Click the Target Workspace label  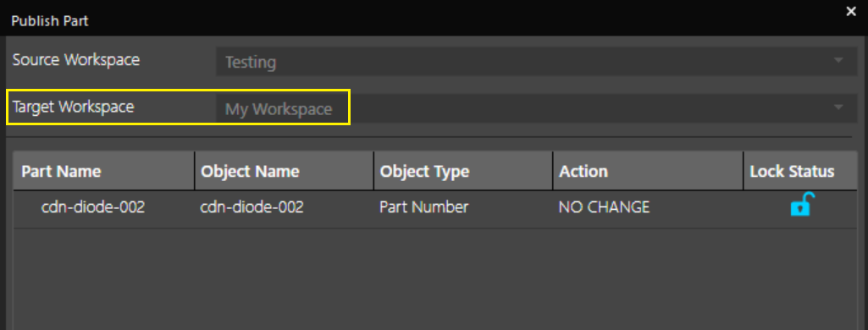[x=73, y=107]
